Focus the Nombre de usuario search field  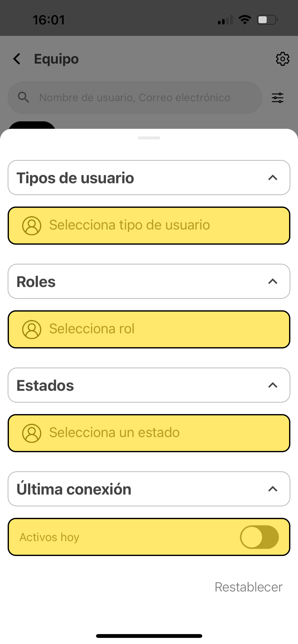134,98
